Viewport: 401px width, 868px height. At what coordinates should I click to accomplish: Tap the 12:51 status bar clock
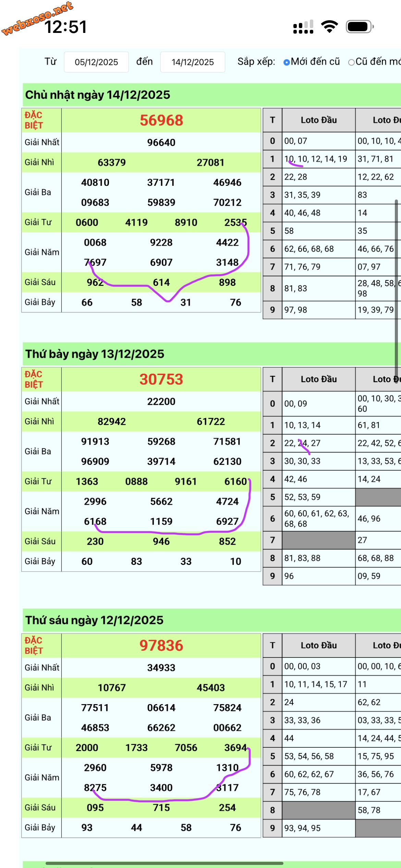(65, 27)
